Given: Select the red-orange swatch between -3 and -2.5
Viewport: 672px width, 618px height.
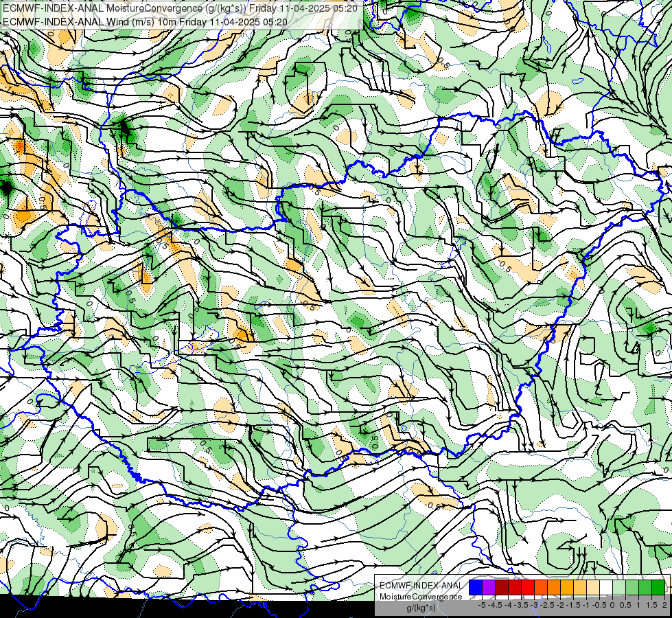Looking at the screenshot, I should [x=541, y=588].
